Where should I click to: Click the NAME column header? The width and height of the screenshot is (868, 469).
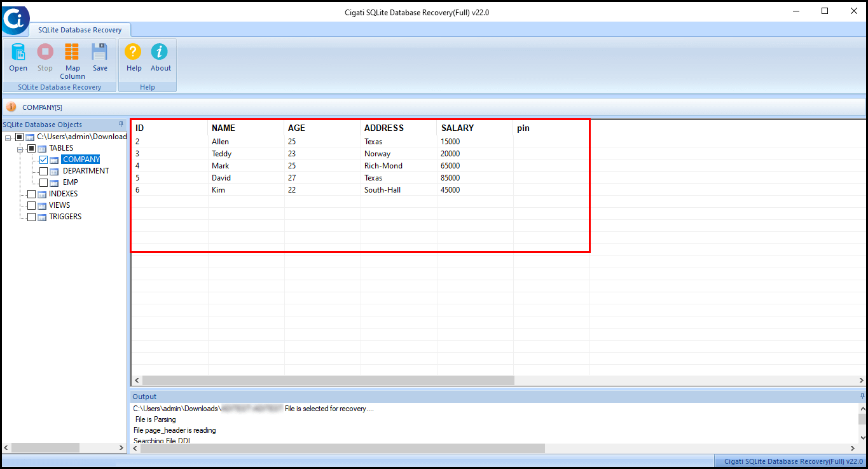click(x=246, y=128)
